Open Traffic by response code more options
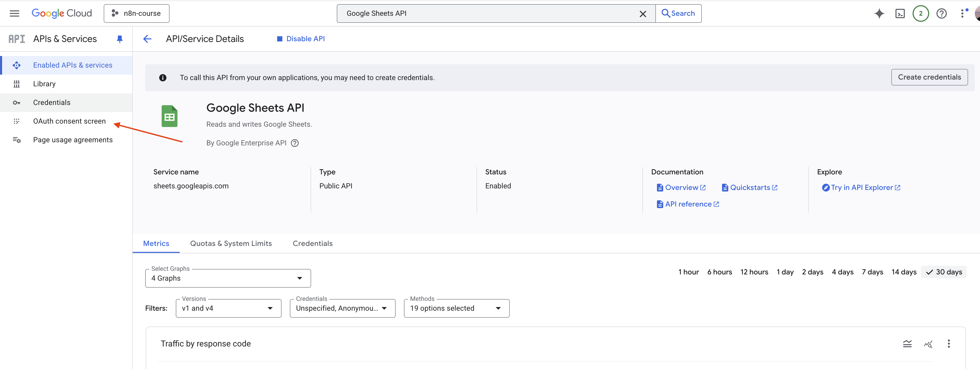Viewport: 980px width, 369px height. click(948, 344)
